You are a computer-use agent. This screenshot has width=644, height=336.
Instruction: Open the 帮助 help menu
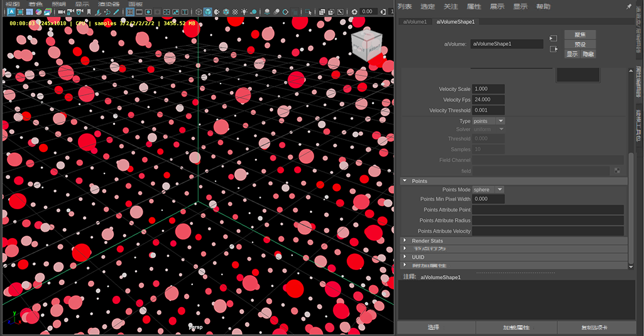[x=543, y=6]
